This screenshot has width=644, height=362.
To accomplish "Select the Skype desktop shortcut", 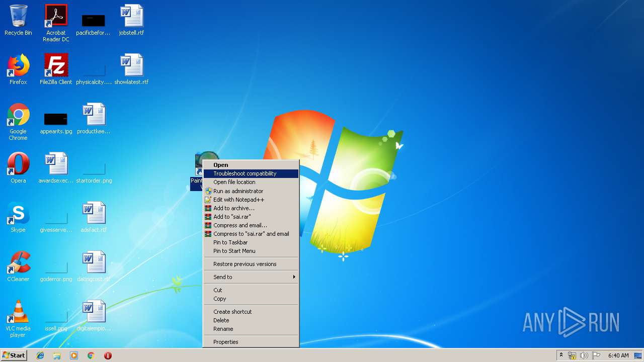I will pyautogui.click(x=18, y=217).
